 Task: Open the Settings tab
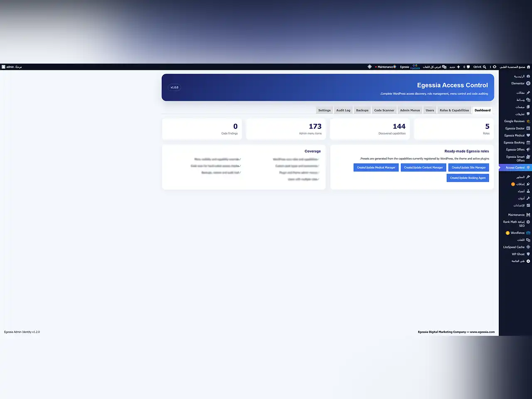click(324, 110)
